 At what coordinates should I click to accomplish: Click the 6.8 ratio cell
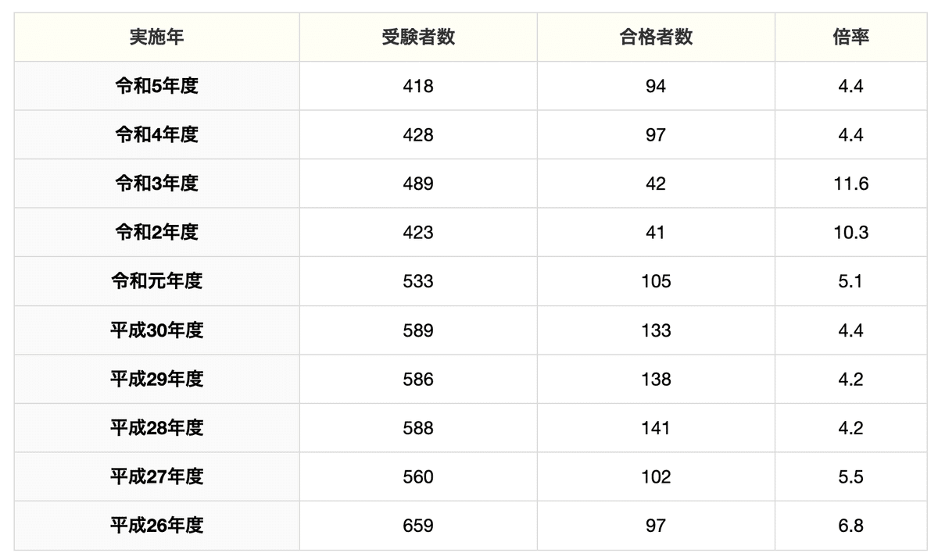point(850,526)
